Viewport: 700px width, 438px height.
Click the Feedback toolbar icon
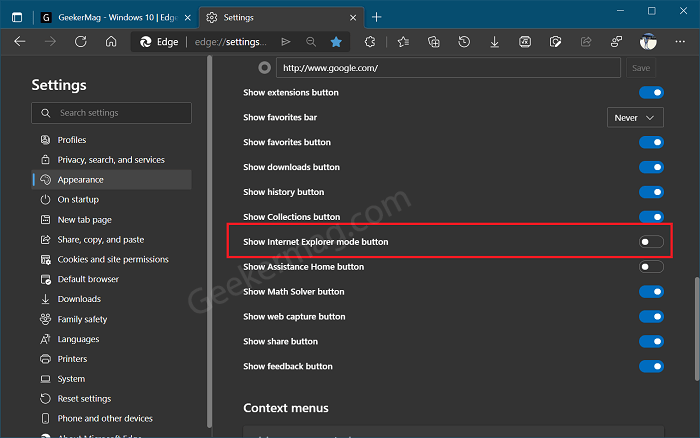pos(616,42)
